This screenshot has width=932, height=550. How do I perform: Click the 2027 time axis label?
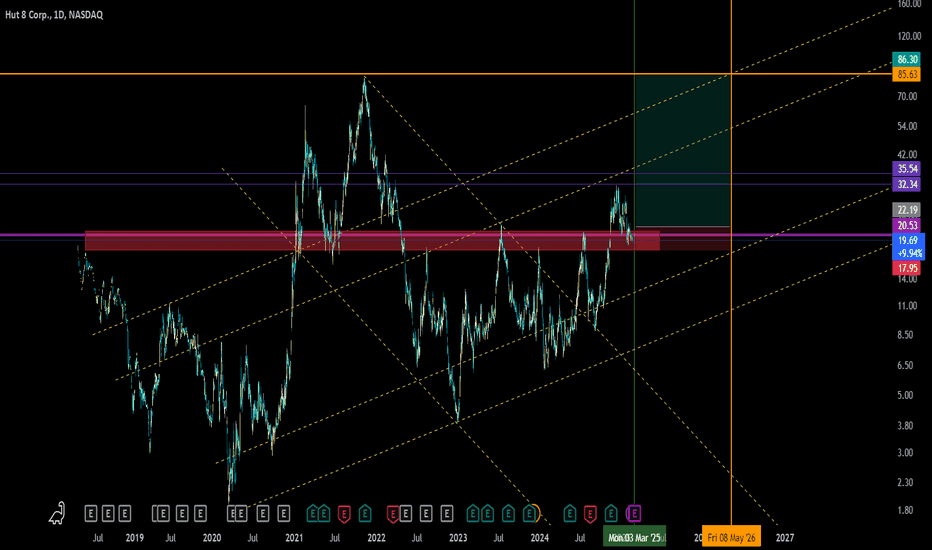785,538
